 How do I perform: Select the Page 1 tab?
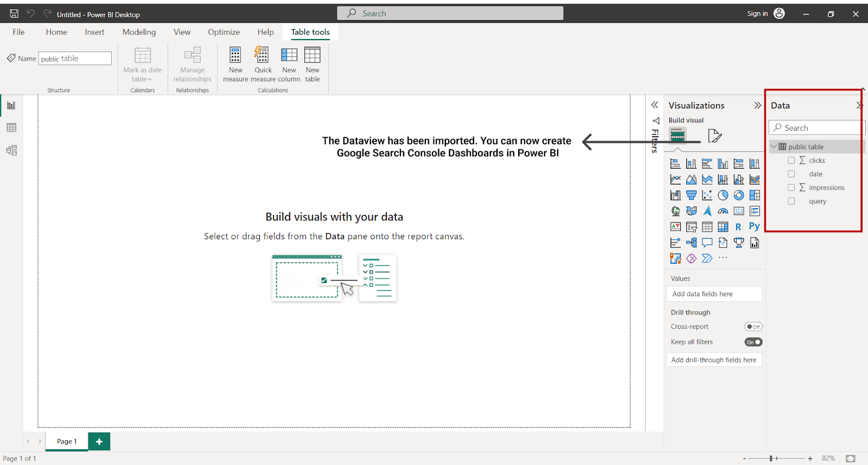point(67,441)
